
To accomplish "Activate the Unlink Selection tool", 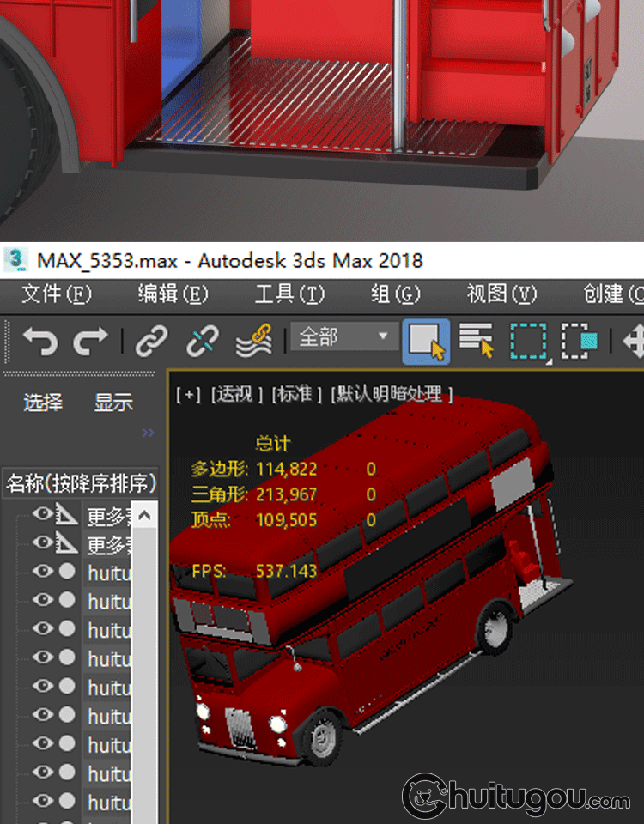I will click(203, 341).
